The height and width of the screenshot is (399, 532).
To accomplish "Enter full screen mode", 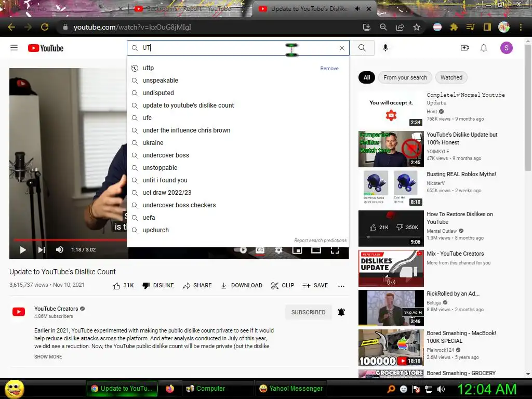I will tap(335, 250).
